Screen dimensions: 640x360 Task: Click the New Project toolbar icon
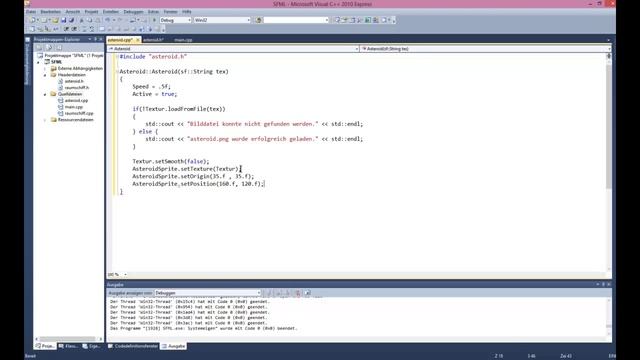(33, 20)
